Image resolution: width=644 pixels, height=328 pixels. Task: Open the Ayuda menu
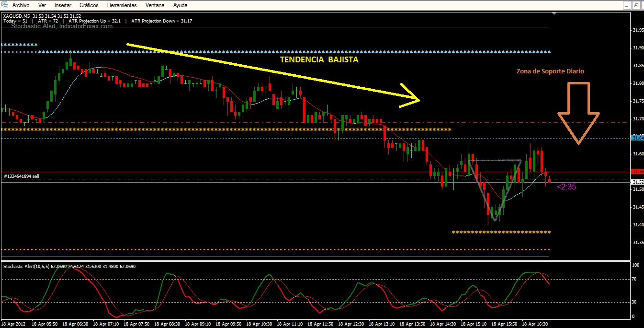[x=180, y=5]
